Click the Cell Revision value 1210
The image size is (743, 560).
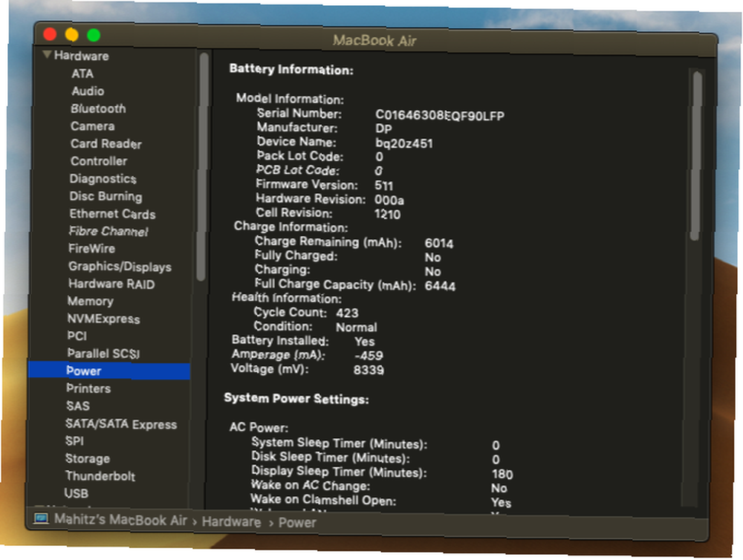tap(388, 214)
